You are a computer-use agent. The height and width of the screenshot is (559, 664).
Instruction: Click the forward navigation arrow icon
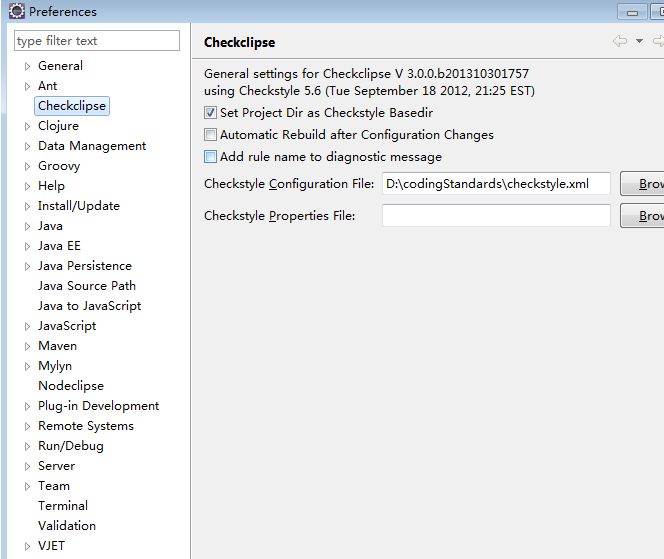(658, 41)
